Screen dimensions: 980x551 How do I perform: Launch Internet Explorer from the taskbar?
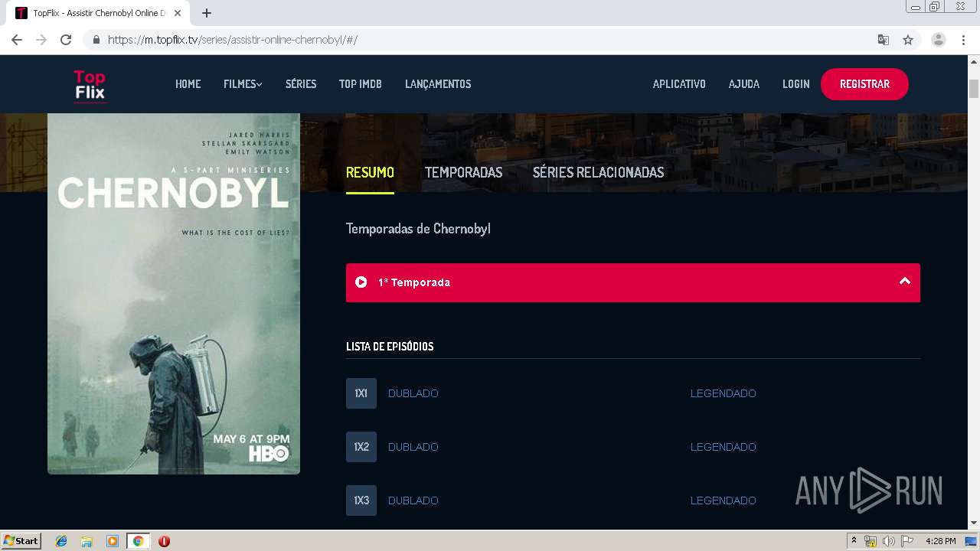61,541
